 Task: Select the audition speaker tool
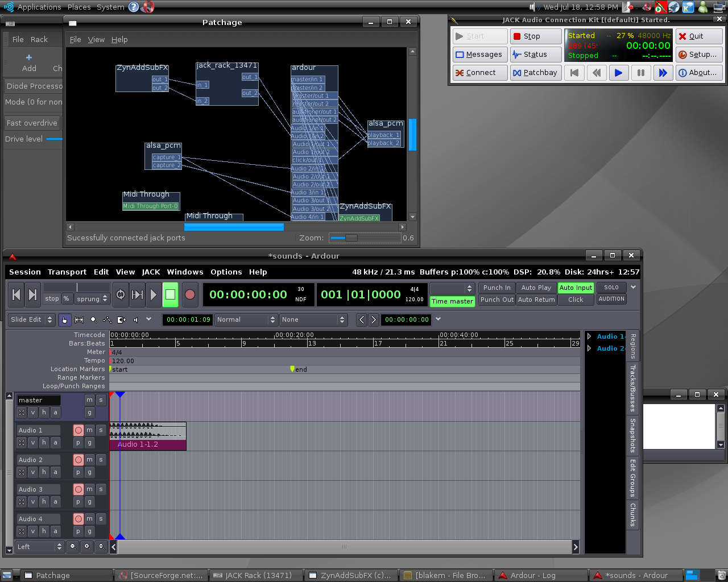135,320
